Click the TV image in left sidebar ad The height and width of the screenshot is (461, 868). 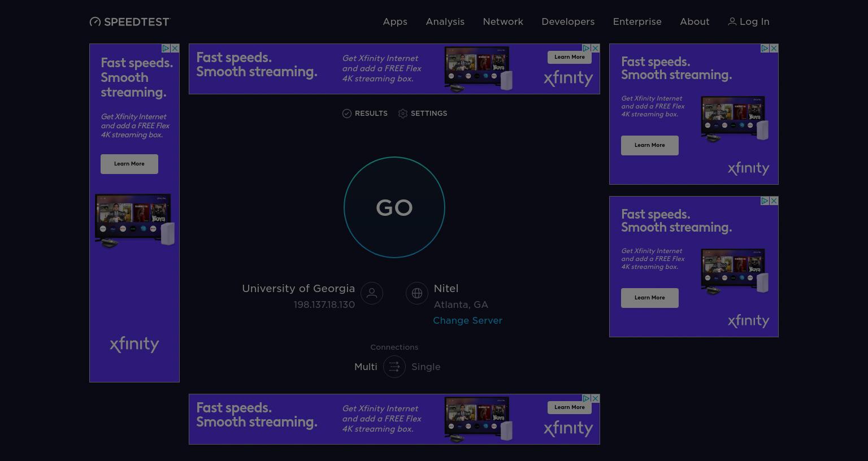click(x=134, y=221)
